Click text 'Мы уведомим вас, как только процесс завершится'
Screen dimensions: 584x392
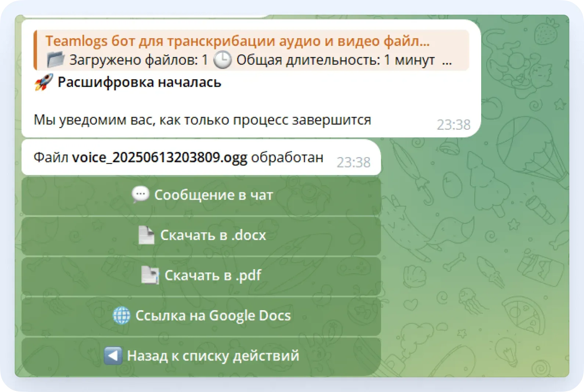pyautogui.click(x=202, y=120)
